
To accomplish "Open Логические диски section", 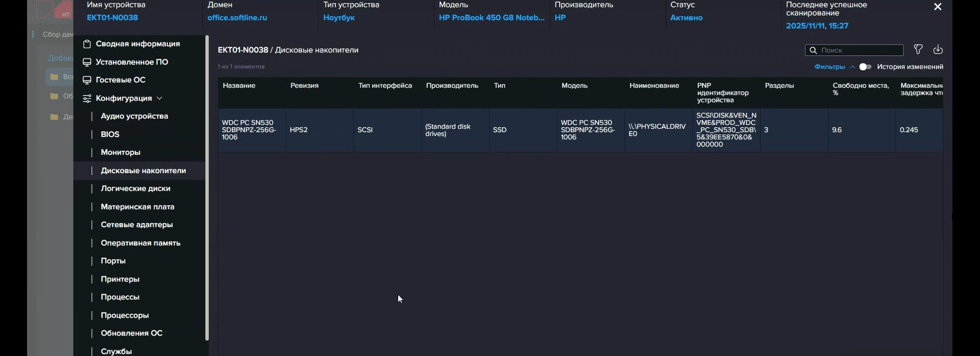I will pyautogui.click(x=135, y=188).
